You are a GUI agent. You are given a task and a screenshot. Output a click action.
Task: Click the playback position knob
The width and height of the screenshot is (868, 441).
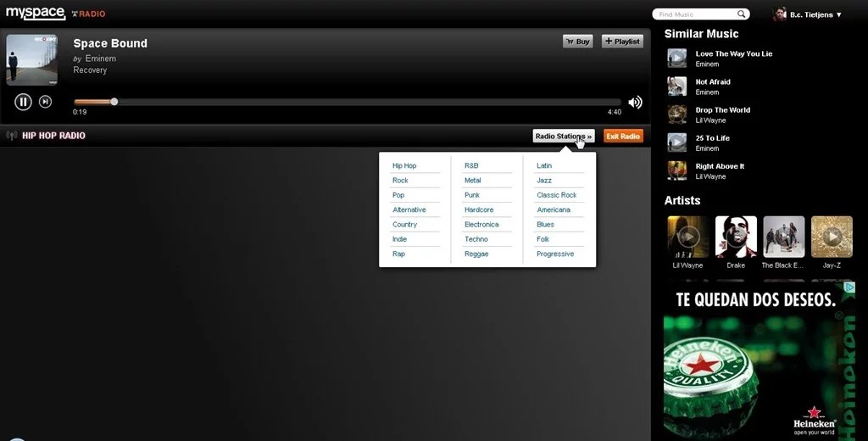(114, 102)
